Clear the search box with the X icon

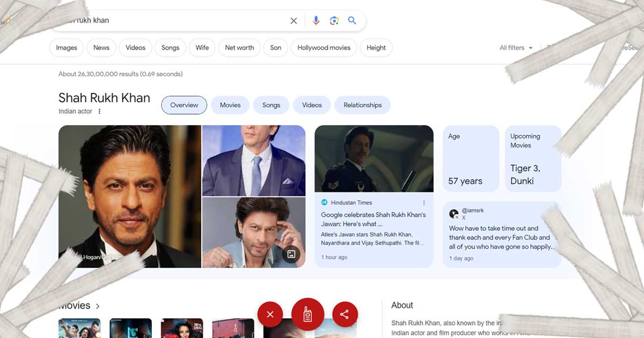pyautogui.click(x=294, y=21)
